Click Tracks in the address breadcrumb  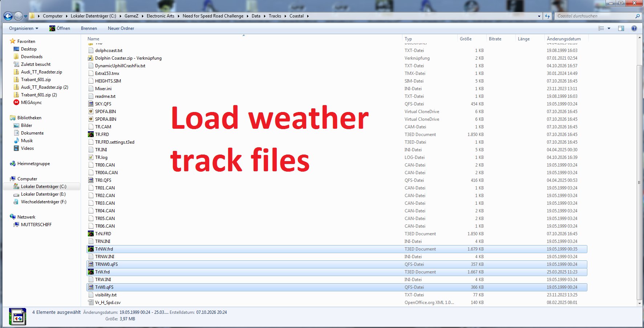pyautogui.click(x=275, y=16)
